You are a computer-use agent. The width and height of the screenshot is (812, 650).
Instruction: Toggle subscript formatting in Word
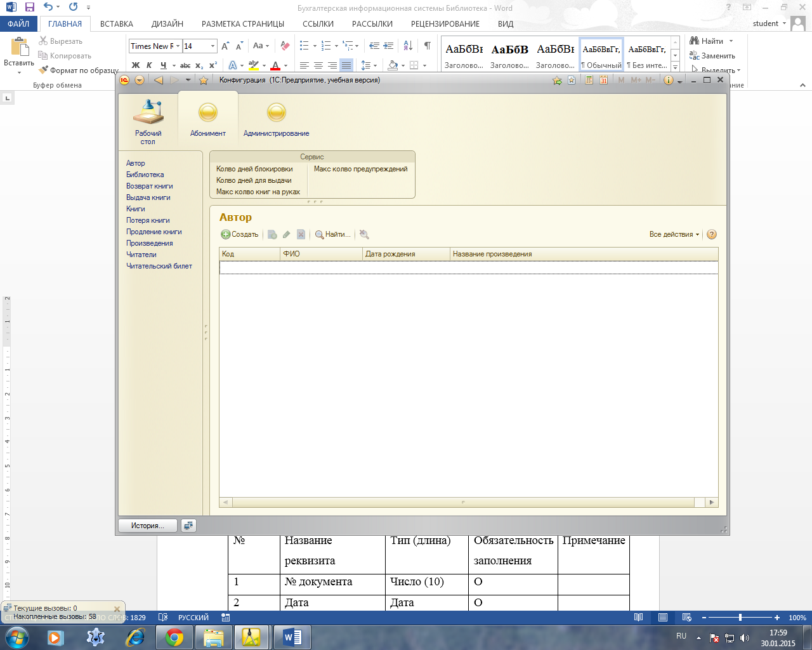click(199, 65)
